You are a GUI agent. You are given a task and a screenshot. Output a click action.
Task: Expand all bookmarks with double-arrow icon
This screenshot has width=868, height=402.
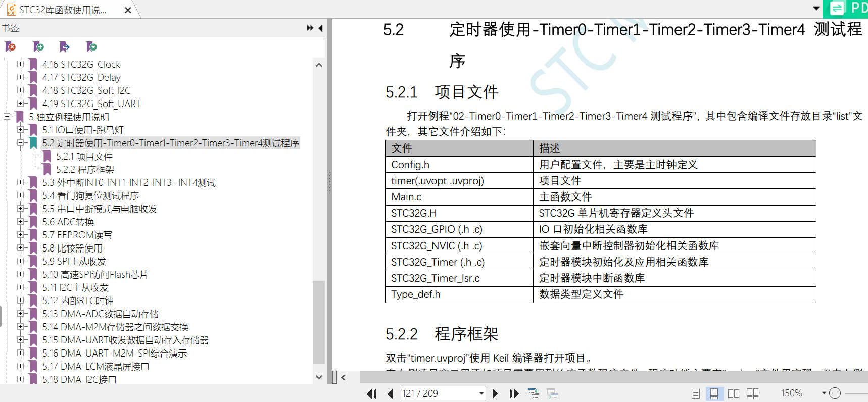[310, 28]
